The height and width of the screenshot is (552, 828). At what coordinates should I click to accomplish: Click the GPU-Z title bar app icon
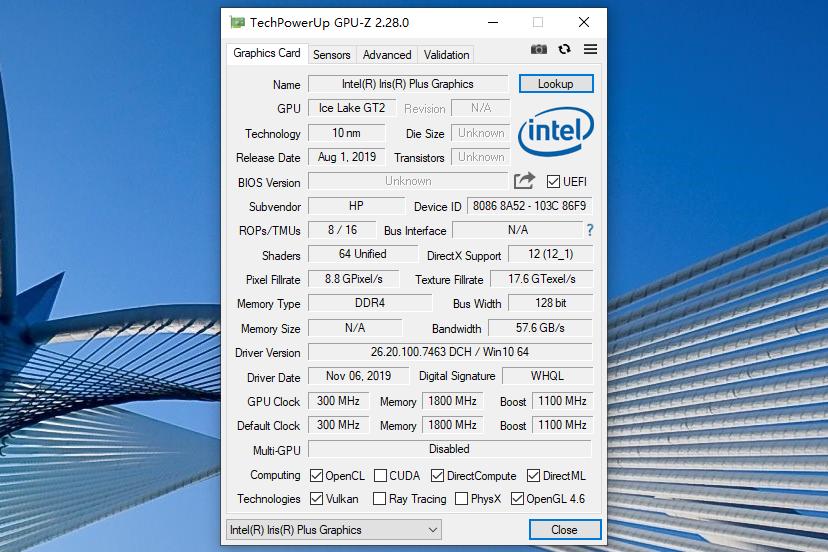(x=237, y=22)
